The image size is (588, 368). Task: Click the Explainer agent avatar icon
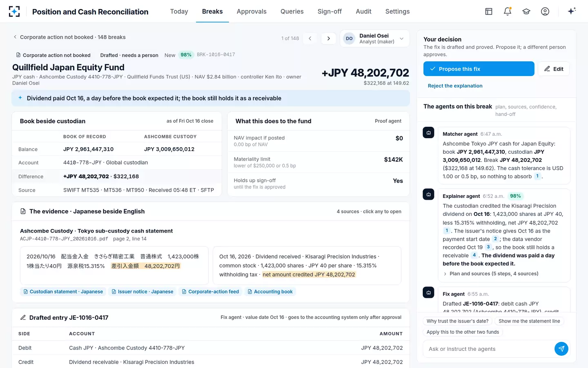(428, 194)
